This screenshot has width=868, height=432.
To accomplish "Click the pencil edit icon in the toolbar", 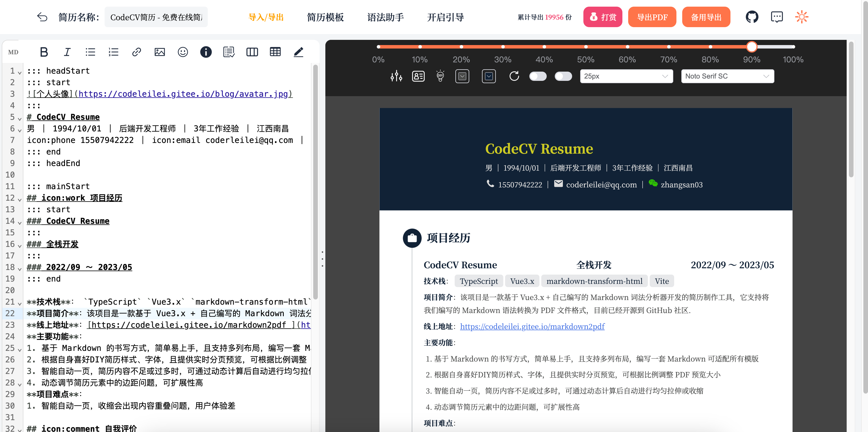I will click(x=298, y=52).
